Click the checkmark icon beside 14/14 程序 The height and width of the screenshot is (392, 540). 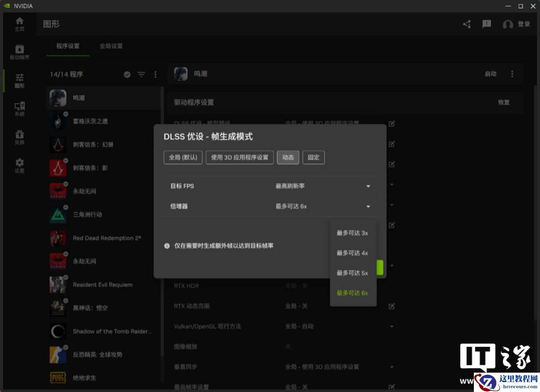[x=127, y=74]
